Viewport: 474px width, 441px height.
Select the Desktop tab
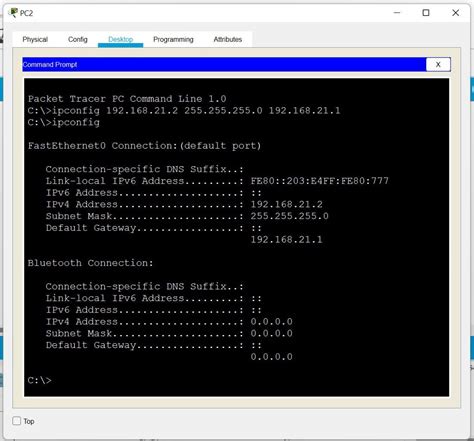[120, 39]
